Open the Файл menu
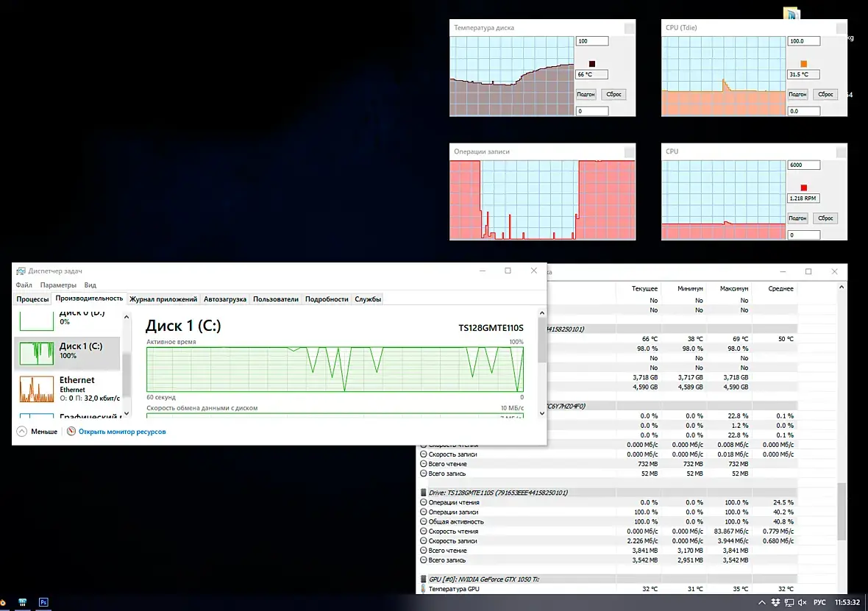Viewport: 868px width, 611px height. [24, 285]
